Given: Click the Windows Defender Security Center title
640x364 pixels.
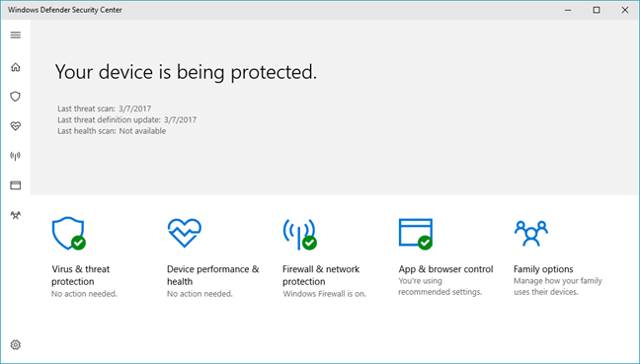Looking at the screenshot, I should point(65,10).
